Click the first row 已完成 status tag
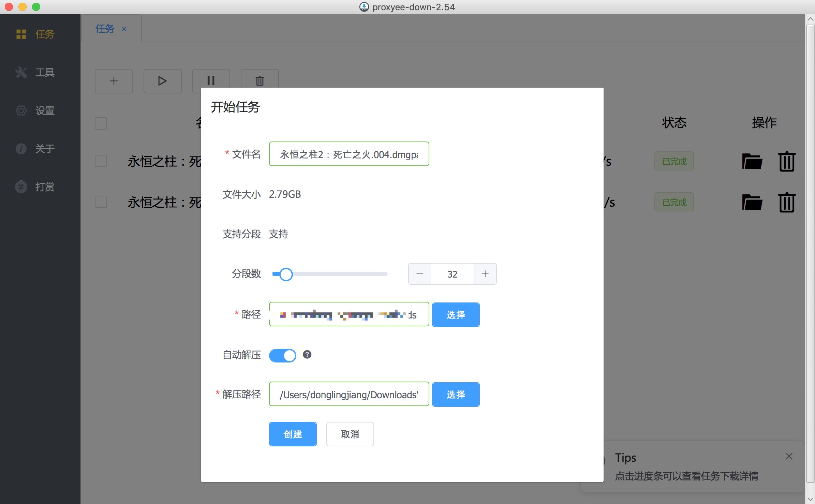 pos(674,161)
